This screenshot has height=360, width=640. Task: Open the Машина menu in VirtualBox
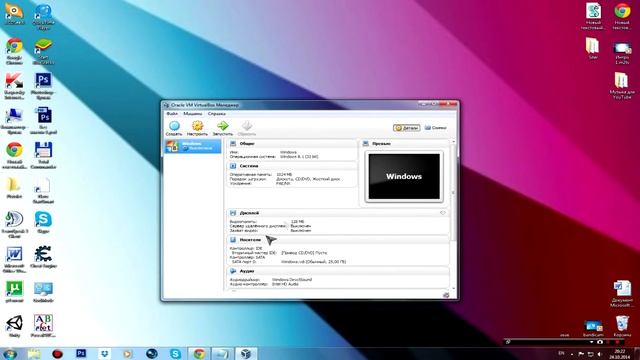click(x=192, y=114)
